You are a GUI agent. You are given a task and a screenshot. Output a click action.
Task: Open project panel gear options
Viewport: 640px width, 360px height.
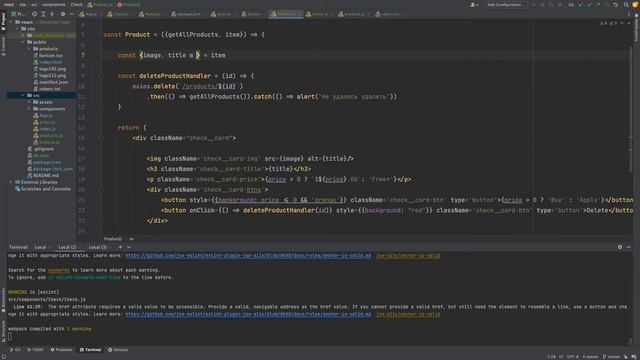click(63, 14)
